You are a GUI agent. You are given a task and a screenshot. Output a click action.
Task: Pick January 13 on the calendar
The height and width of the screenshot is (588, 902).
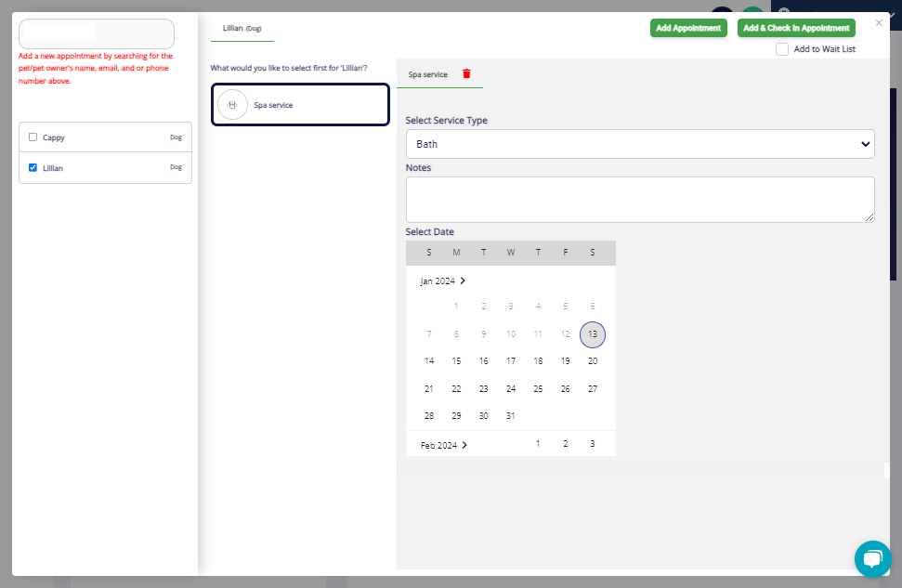point(593,334)
